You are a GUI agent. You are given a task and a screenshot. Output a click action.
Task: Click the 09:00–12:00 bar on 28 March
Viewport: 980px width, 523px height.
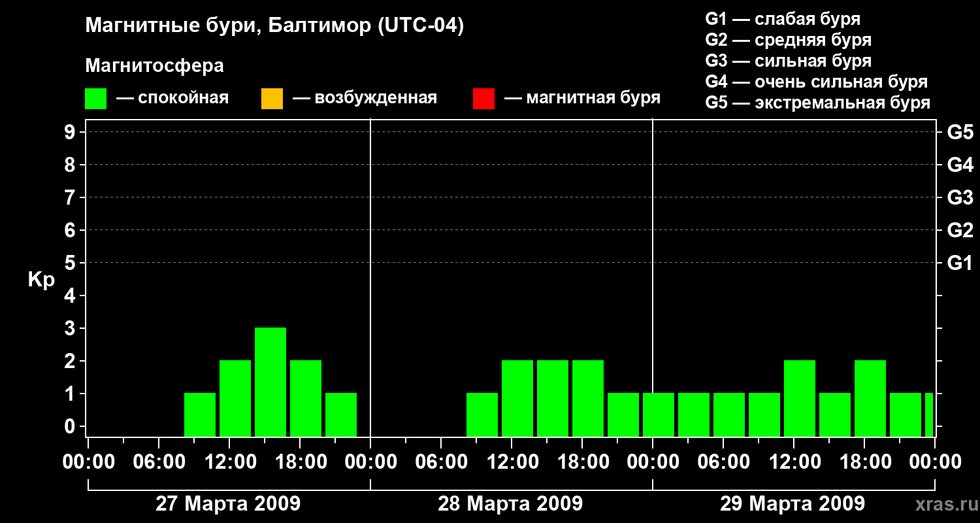tap(482, 414)
